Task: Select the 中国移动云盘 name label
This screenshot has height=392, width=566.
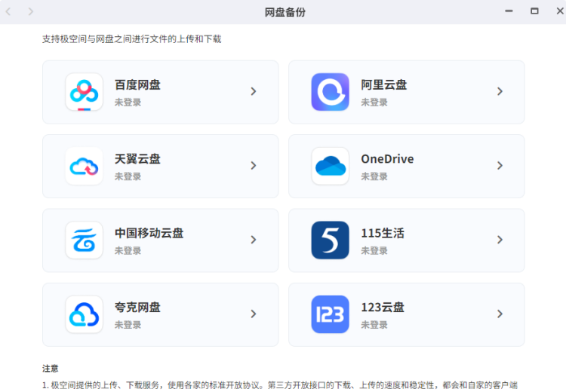Action: point(149,233)
